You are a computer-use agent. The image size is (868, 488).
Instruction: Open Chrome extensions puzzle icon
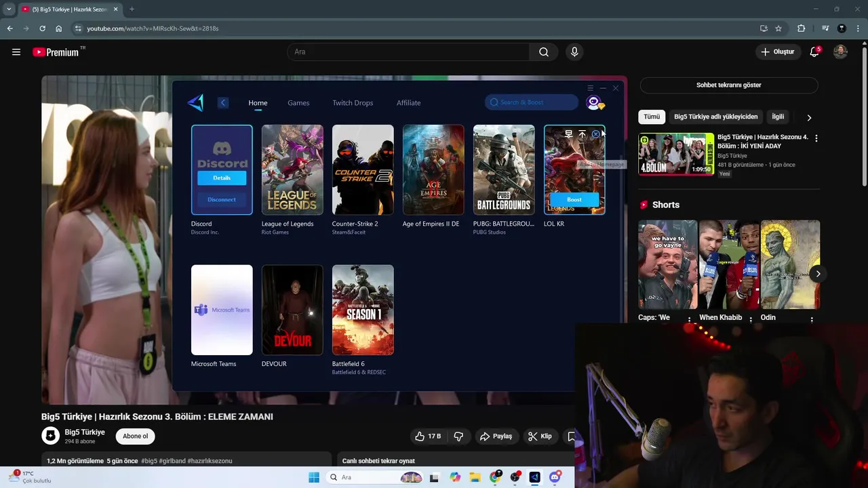[x=802, y=28]
